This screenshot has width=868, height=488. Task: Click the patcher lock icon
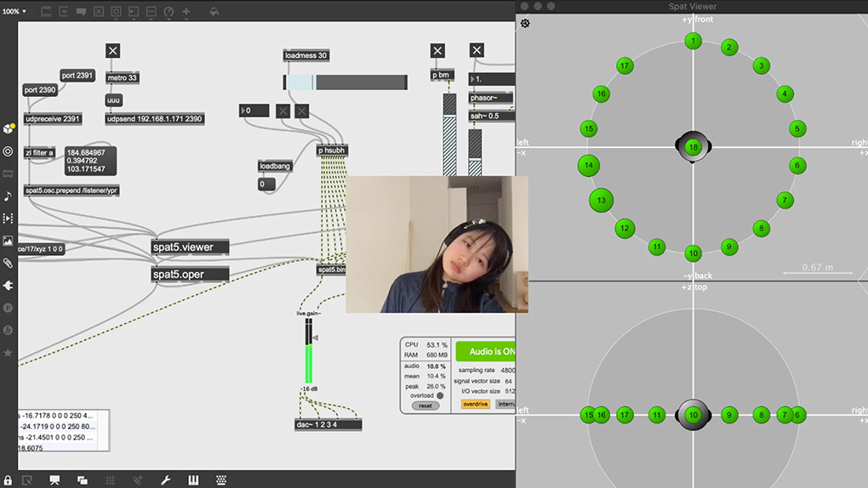point(9,480)
